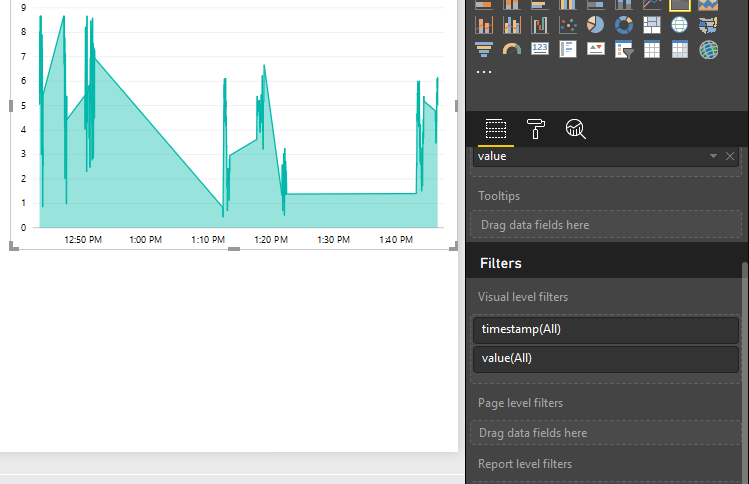
Task: Choose the Treemap visual
Action: pos(652,25)
